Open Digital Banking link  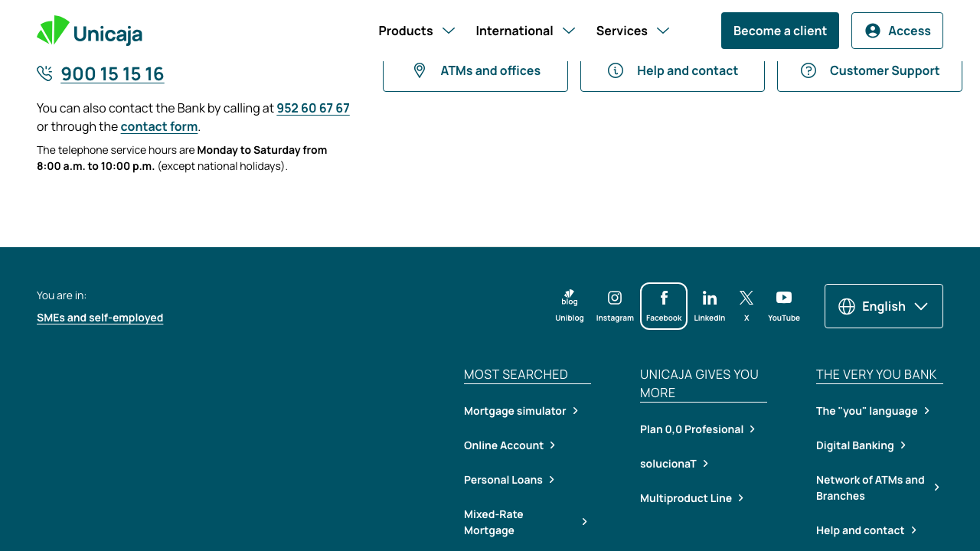861,445
